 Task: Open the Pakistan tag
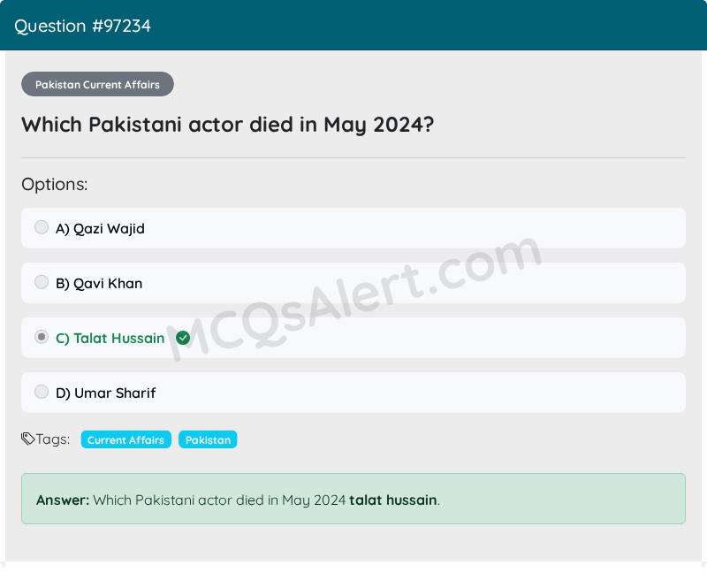click(x=208, y=439)
